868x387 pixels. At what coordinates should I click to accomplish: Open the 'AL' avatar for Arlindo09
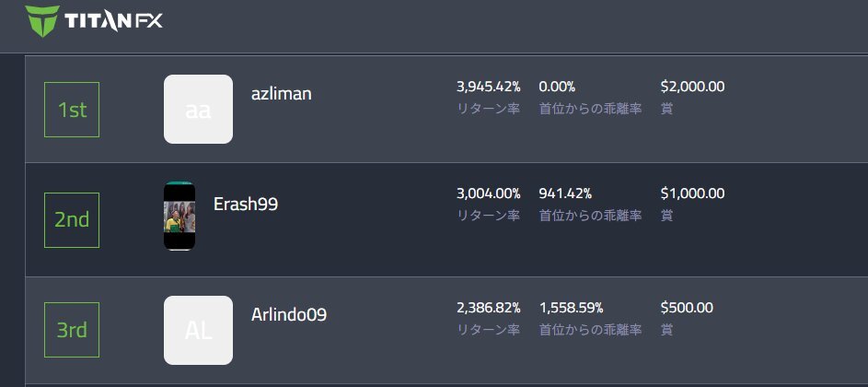point(198,331)
